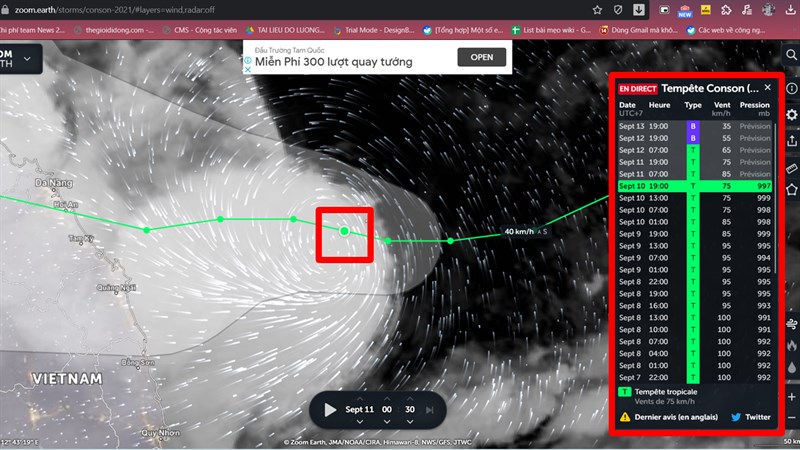800x450 pixels.
Task: Select the Sept 8 04:00 track row
Action: (x=694, y=354)
